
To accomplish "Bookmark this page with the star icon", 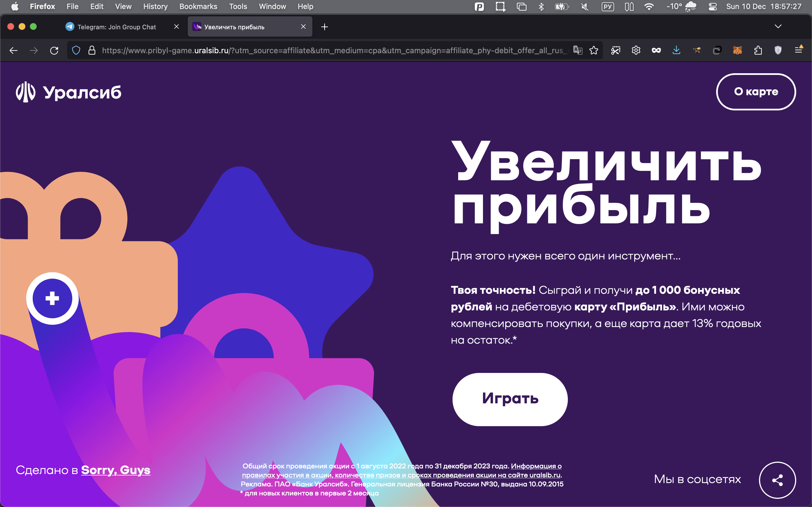I will click(x=593, y=50).
